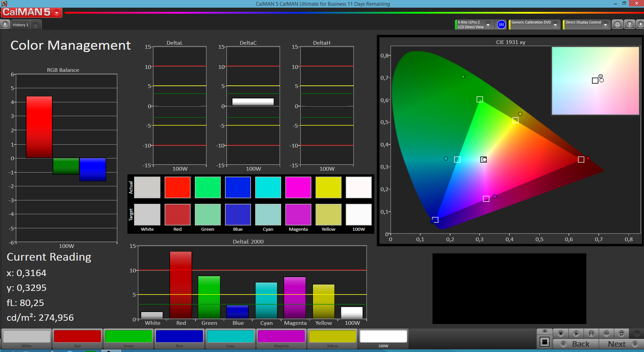Select the History 1 tab
This screenshot has width=644, height=352.
click(20, 25)
